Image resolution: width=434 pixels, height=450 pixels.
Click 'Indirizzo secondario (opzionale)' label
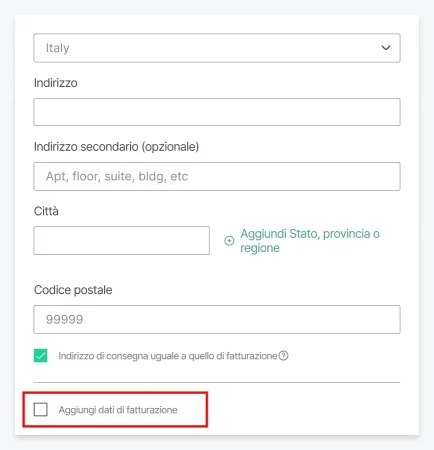pyautogui.click(x=116, y=147)
